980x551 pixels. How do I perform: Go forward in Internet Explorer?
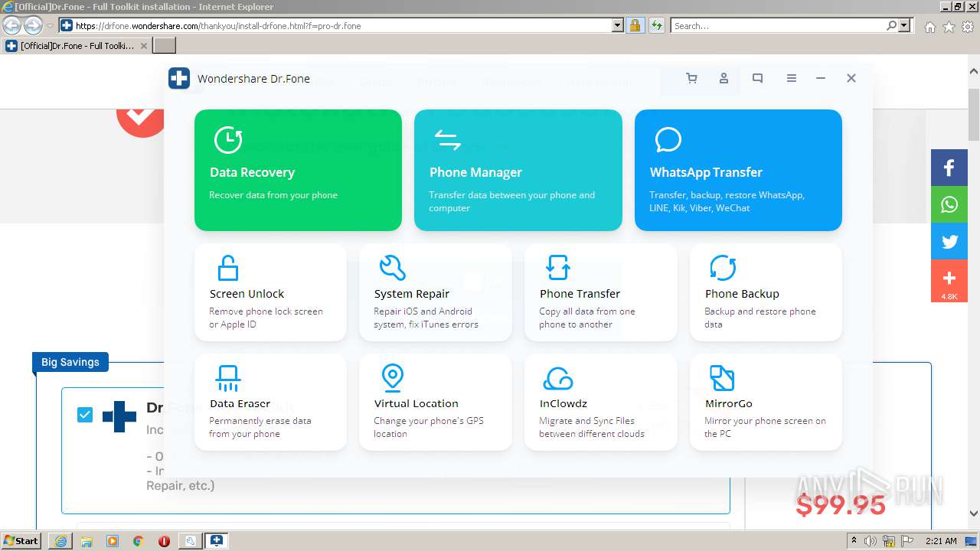coord(33,25)
